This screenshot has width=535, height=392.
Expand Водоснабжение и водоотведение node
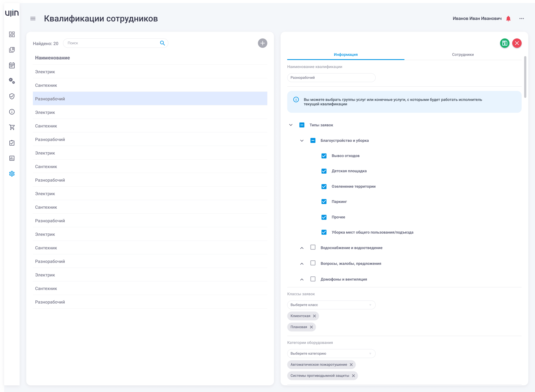coord(302,248)
